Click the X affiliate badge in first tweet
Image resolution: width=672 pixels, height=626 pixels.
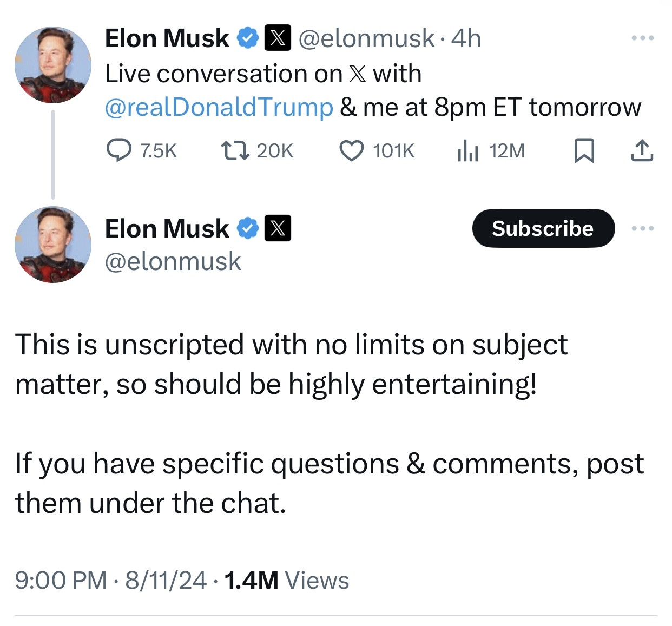coord(278,38)
